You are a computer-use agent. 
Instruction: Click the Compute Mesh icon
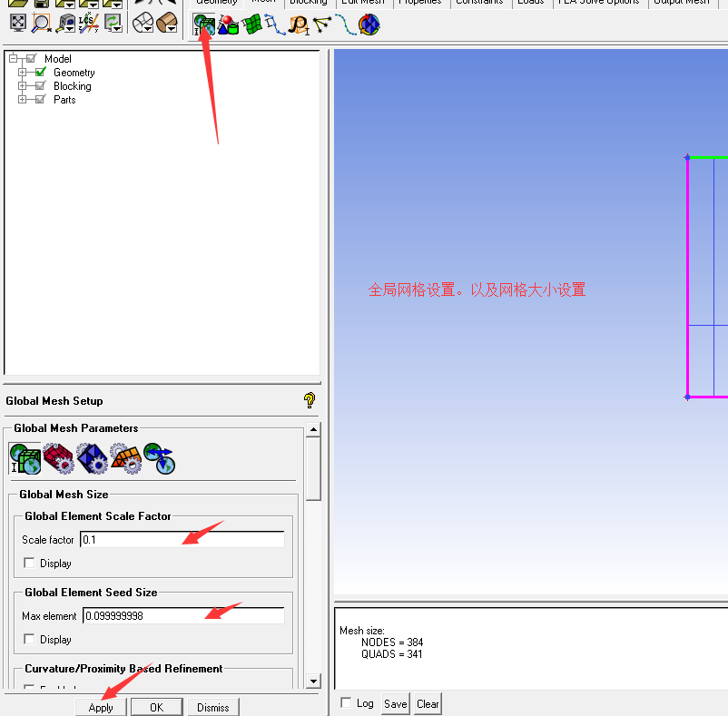(x=369, y=25)
